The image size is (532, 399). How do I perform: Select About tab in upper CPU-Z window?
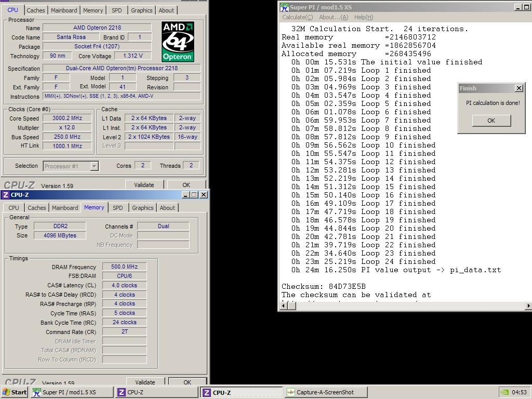166,10
